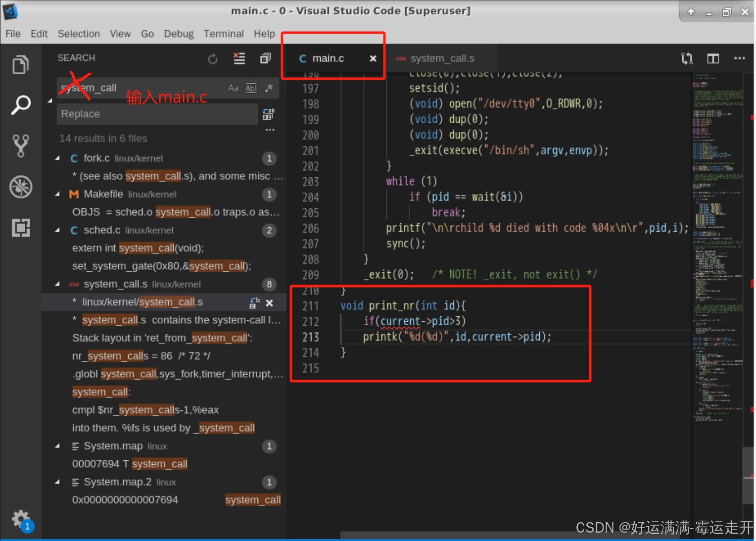756x541 pixels.
Task: Open the View menu
Action: click(120, 34)
